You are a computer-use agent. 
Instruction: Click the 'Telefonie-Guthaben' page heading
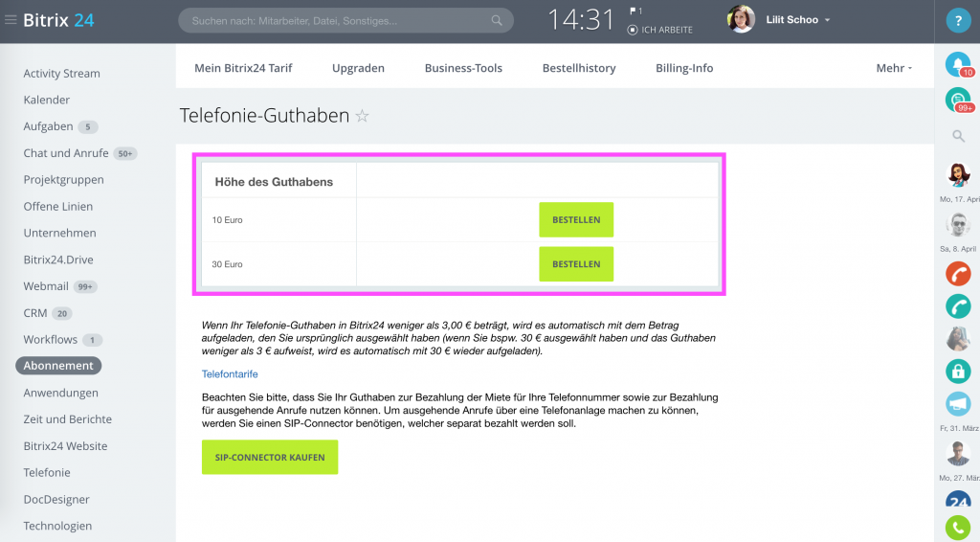264,116
